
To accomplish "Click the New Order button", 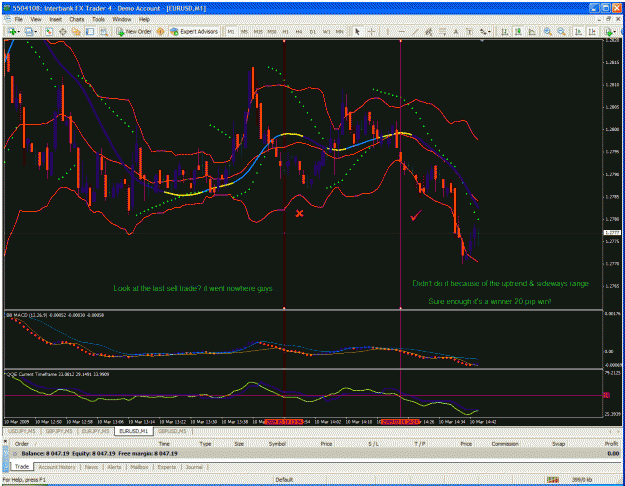I will coord(134,31).
